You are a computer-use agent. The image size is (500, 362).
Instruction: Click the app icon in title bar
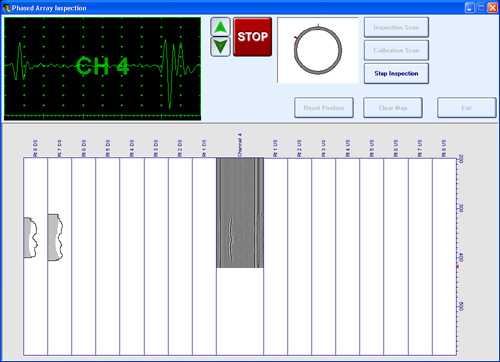[7, 8]
